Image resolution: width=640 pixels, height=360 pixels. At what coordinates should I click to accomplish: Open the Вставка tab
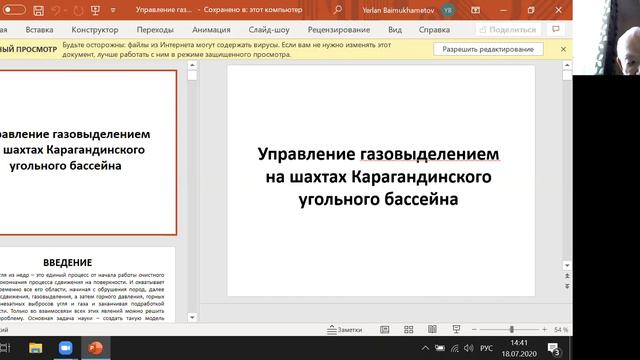(x=39, y=30)
